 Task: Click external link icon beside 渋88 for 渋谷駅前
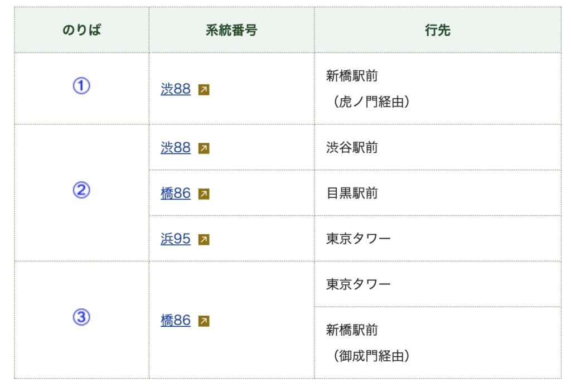(x=204, y=148)
